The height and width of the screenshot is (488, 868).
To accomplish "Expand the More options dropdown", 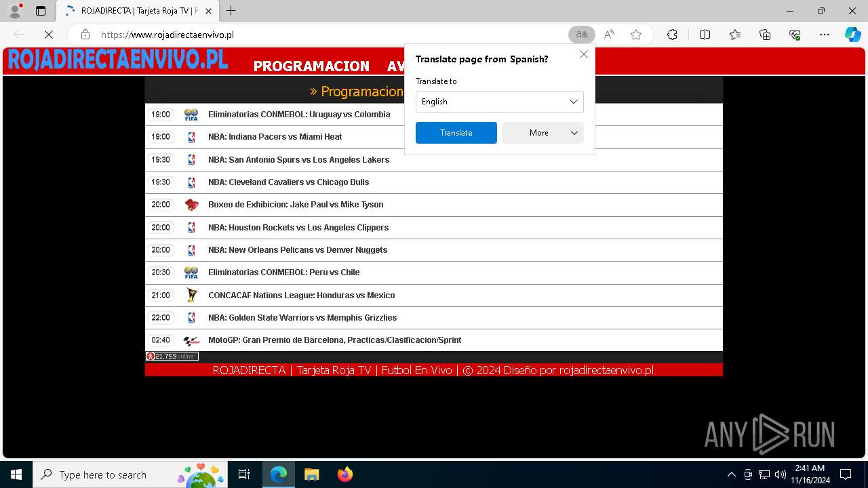I will click(x=543, y=133).
